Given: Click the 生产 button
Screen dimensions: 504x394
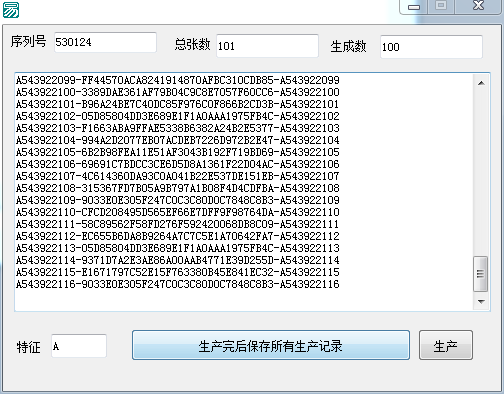Looking at the screenshot, I should click(x=446, y=345).
